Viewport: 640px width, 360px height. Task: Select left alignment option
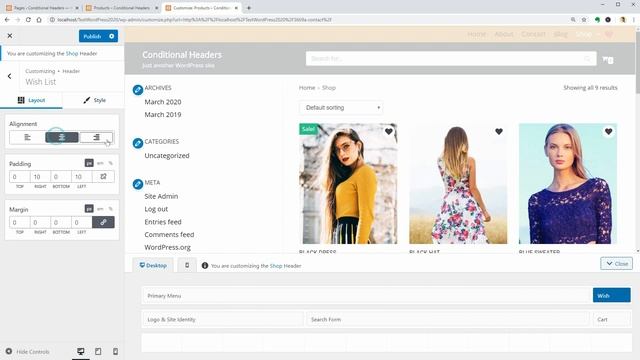[x=27, y=137]
